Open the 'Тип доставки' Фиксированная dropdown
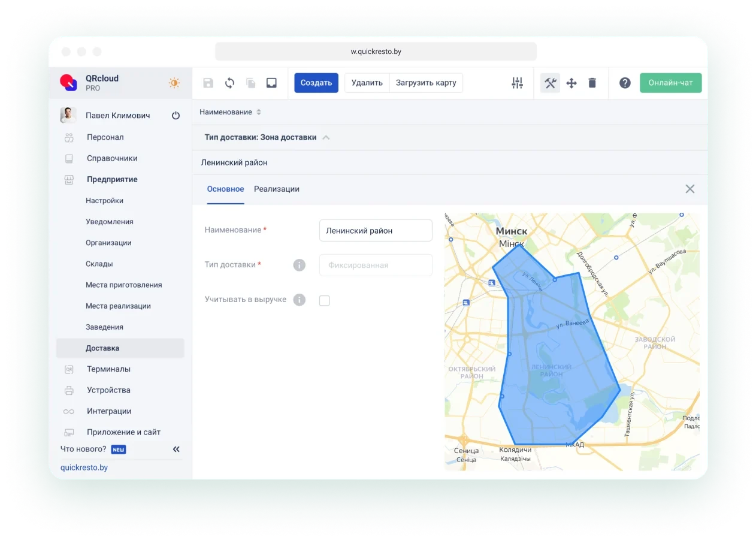 click(376, 265)
